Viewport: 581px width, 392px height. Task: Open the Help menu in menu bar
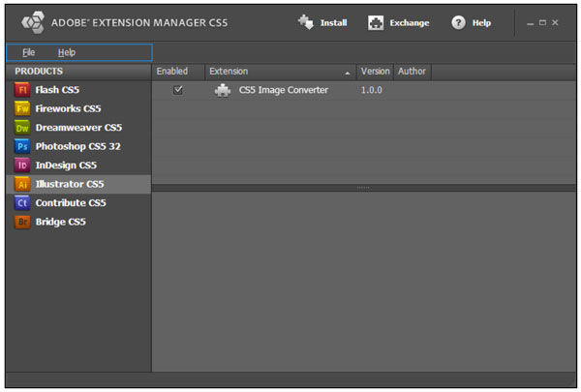(66, 52)
